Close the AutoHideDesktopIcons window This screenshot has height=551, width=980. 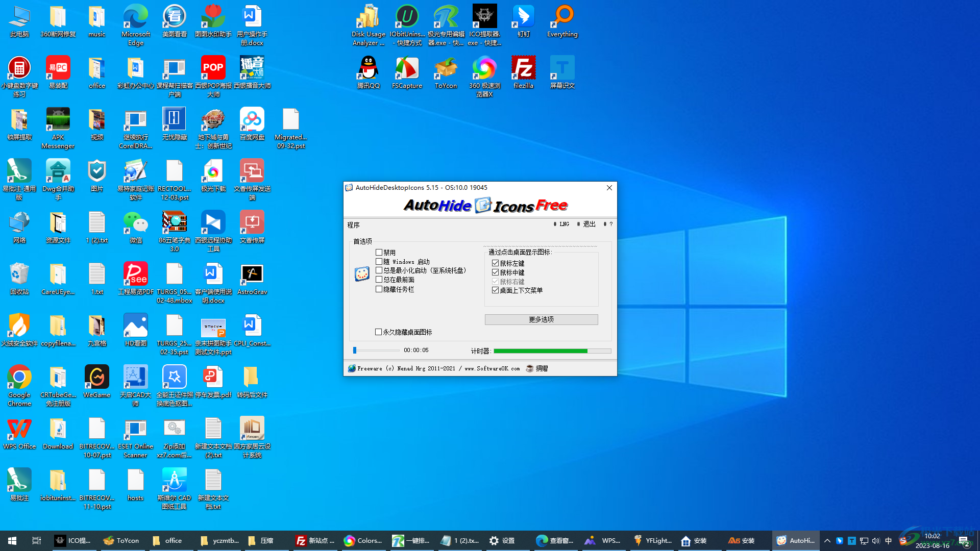point(609,188)
